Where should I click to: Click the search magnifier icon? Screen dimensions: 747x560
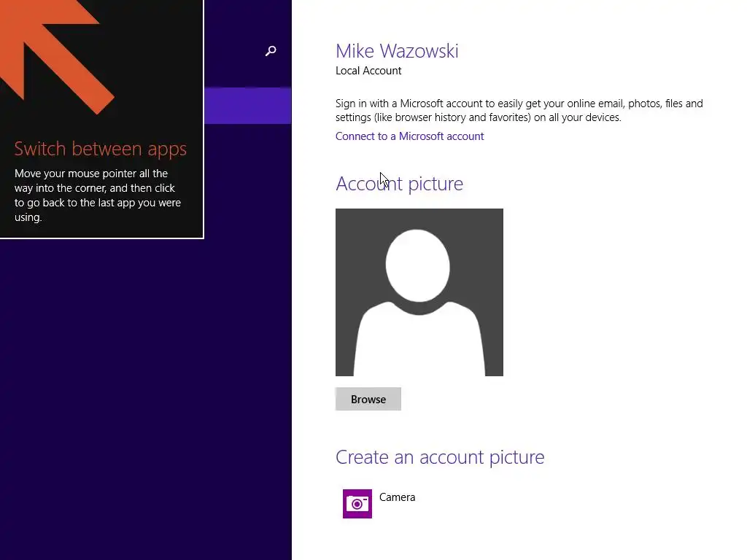pyautogui.click(x=271, y=51)
